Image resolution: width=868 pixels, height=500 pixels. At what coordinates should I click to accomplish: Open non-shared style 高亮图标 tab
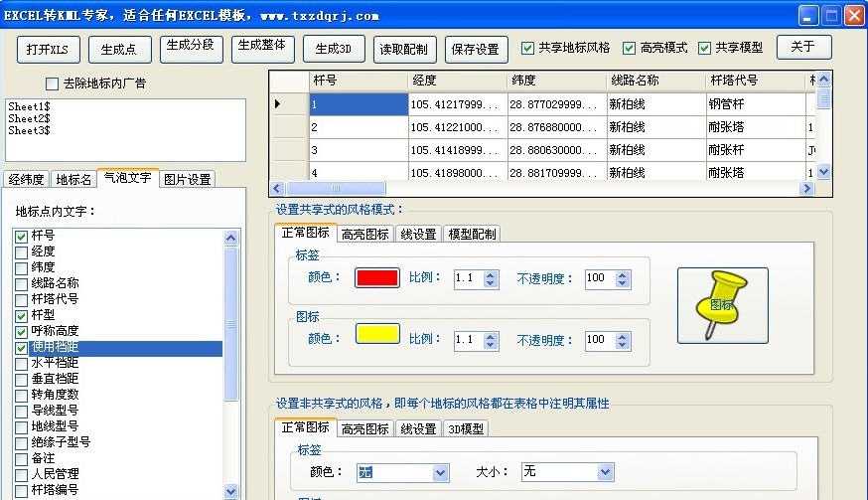[365, 429]
